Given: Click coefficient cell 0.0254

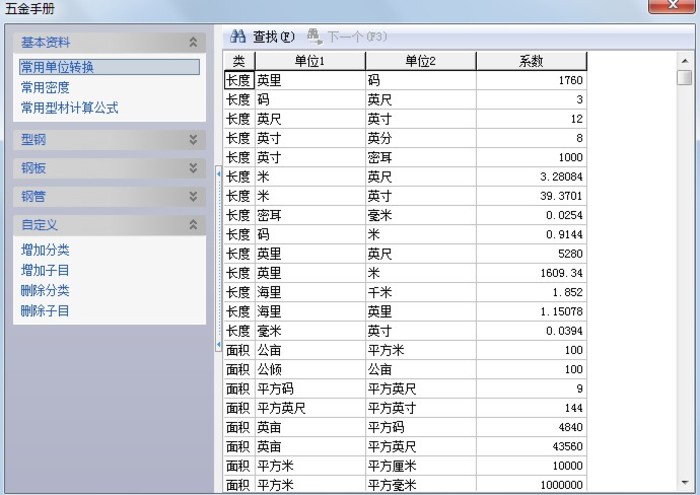Looking at the screenshot, I should (531, 215).
